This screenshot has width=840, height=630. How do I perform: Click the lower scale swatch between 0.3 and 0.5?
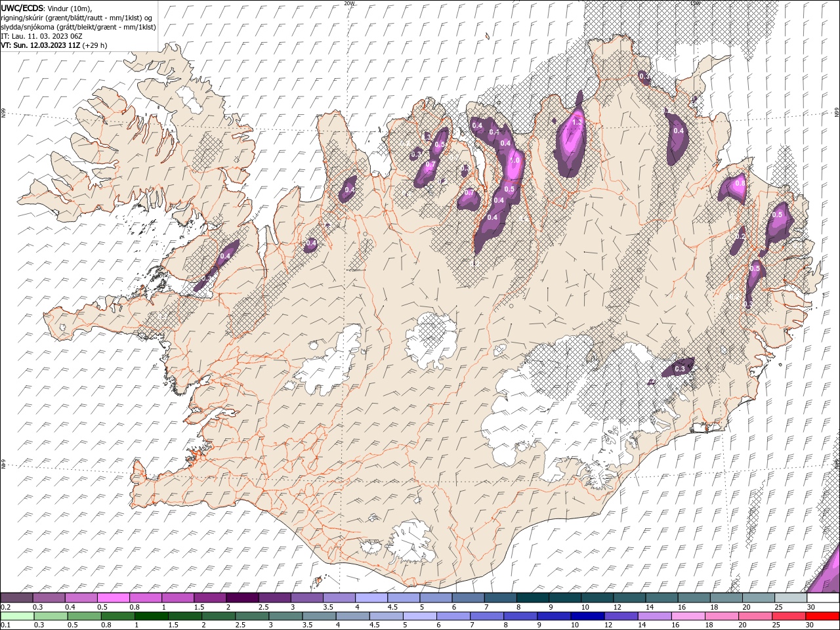51,616
